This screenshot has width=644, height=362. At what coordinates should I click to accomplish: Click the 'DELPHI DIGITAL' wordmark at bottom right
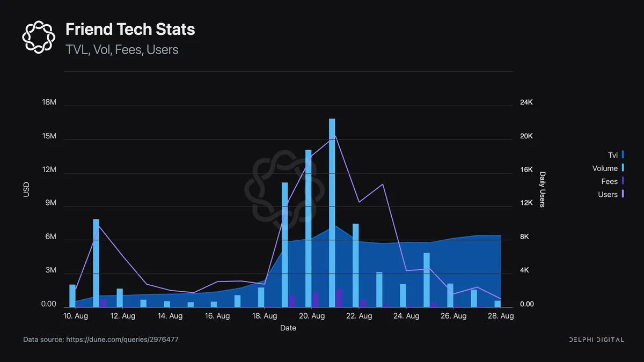(596, 339)
